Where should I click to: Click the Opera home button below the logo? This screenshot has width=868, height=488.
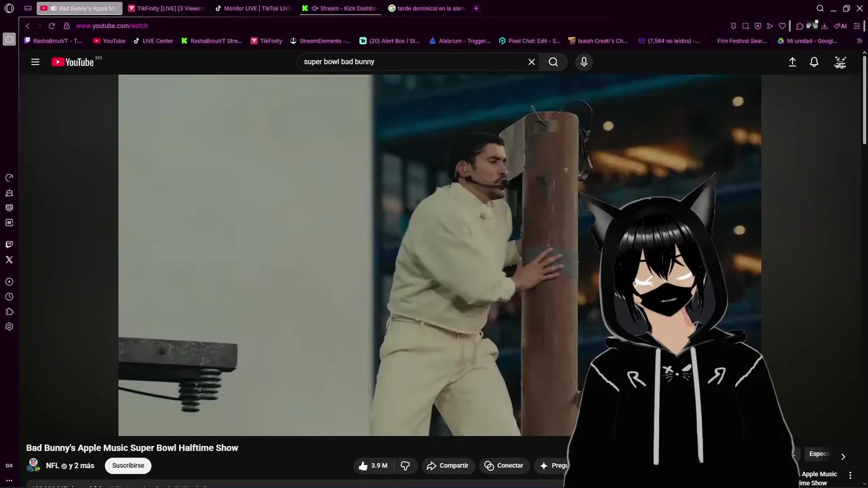click(9, 39)
